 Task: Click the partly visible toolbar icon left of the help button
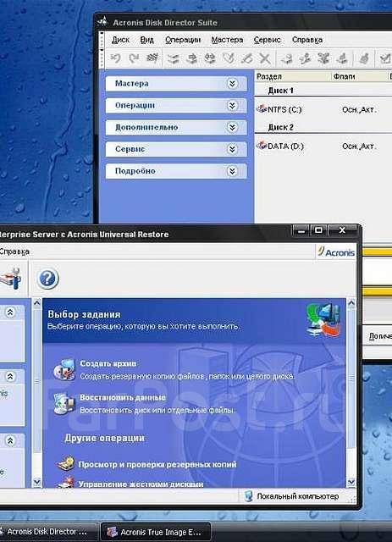pyautogui.click(x=11, y=279)
